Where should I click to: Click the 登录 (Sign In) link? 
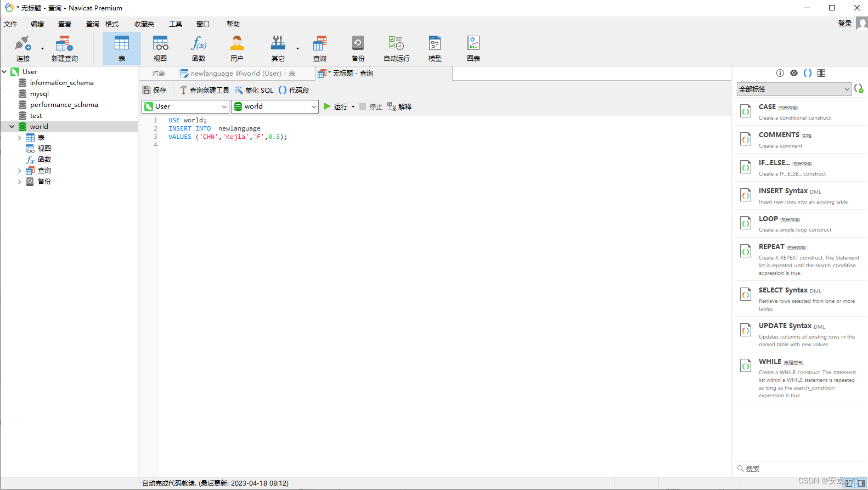point(845,24)
